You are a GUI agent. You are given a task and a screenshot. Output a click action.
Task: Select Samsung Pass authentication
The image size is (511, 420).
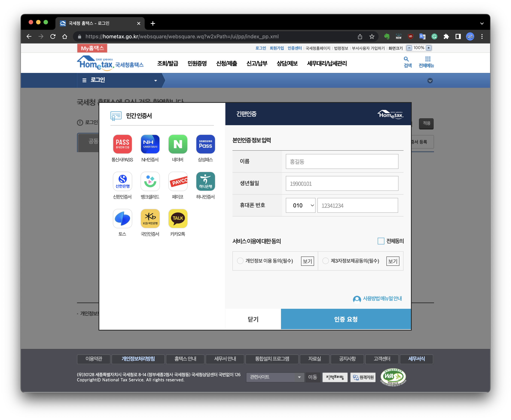click(205, 144)
